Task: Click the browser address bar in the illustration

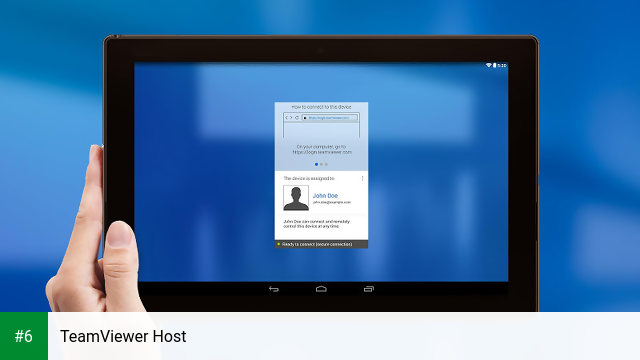Action: tap(330, 118)
